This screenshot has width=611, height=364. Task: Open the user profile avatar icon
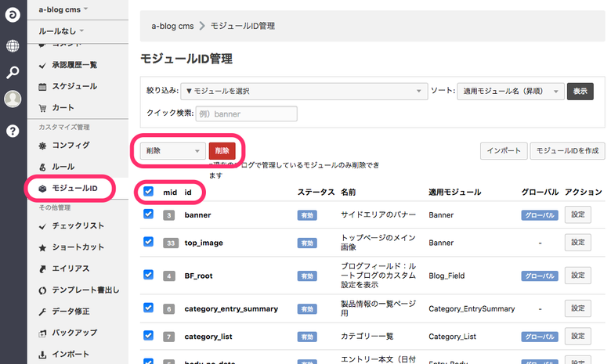point(13,99)
